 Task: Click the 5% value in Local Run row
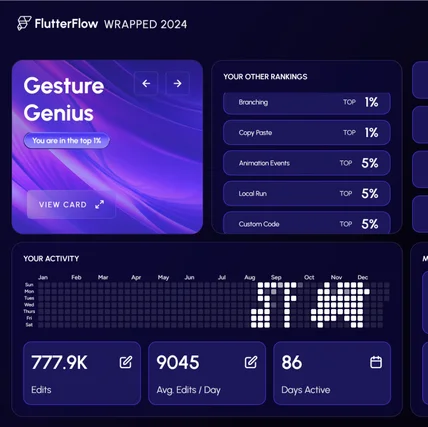[370, 193]
